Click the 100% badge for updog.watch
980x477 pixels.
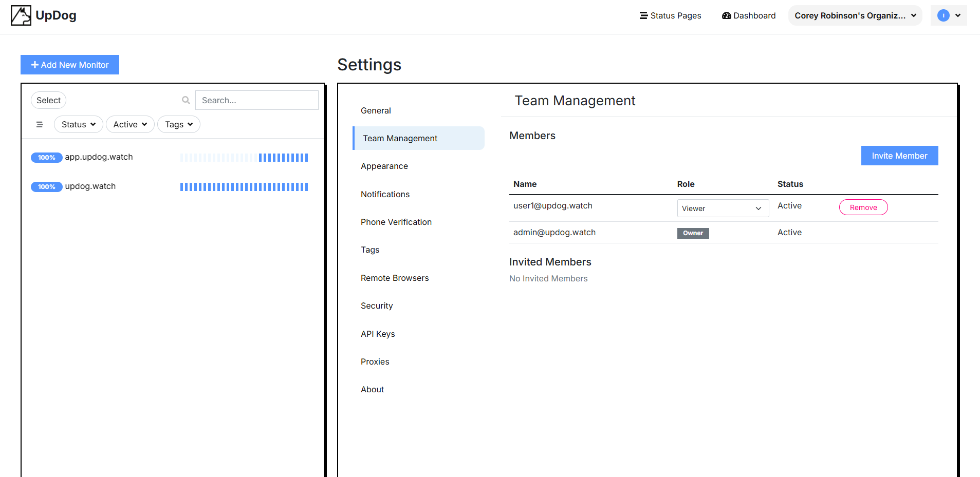point(46,186)
